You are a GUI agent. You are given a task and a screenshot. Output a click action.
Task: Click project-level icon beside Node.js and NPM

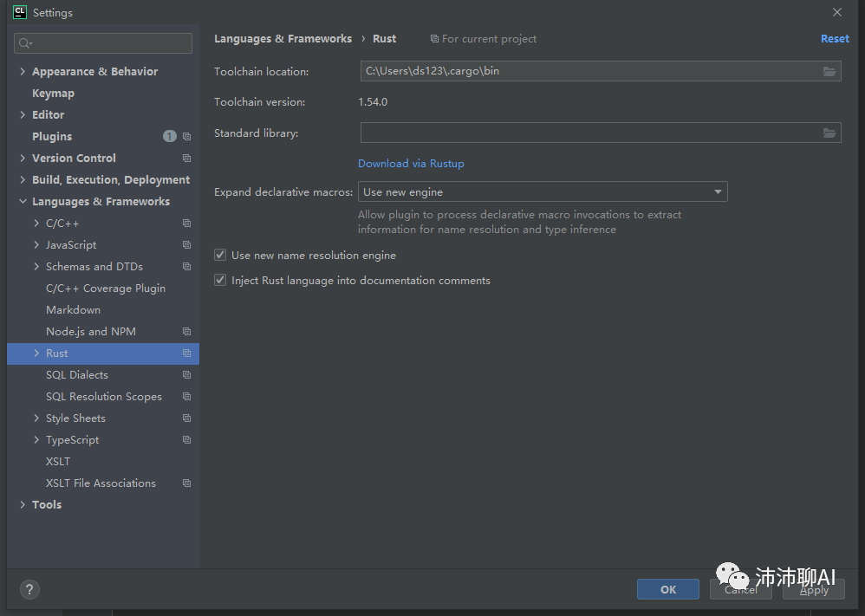[186, 332]
